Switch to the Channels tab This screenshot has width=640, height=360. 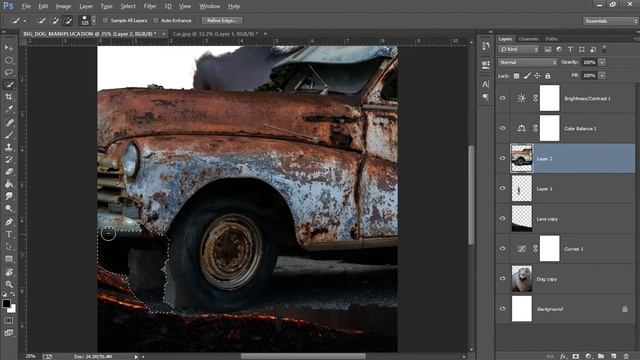tap(529, 39)
